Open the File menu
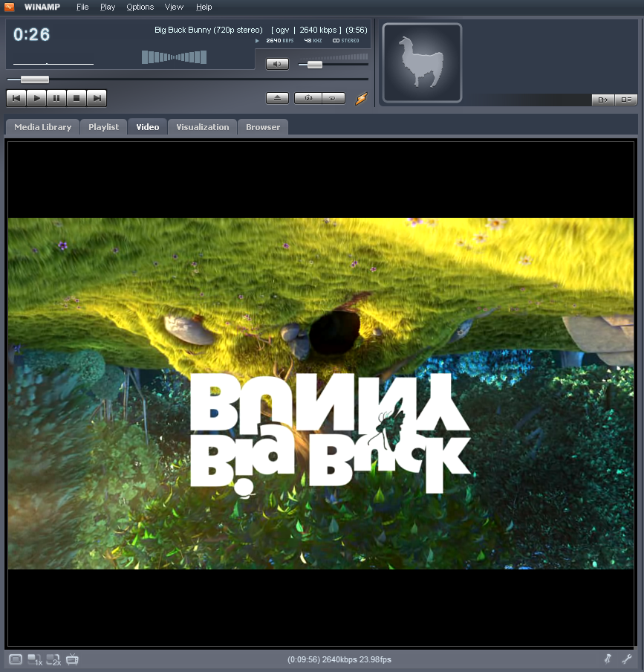644x672 pixels. (x=82, y=7)
